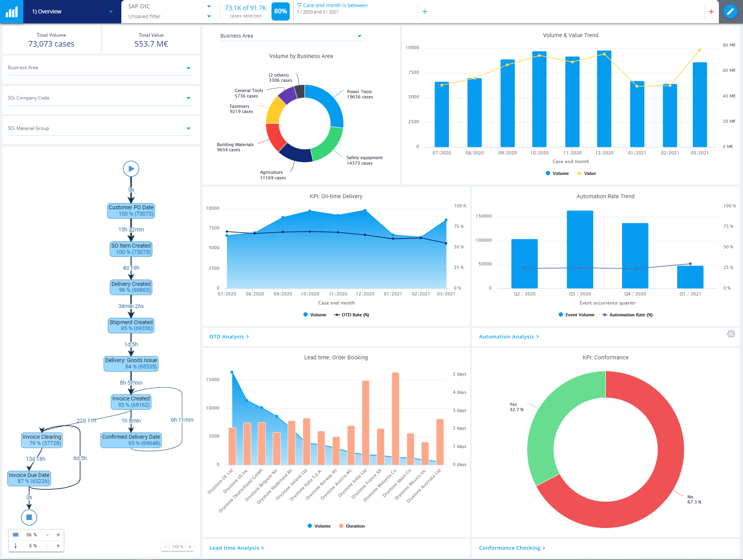Viewport: 743px width, 560px height.
Task: Click the blue pencil edit button
Action: (730, 11)
